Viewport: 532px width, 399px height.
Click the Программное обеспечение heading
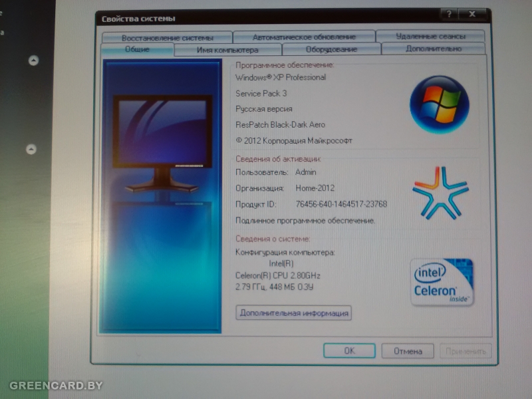click(285, 65)
